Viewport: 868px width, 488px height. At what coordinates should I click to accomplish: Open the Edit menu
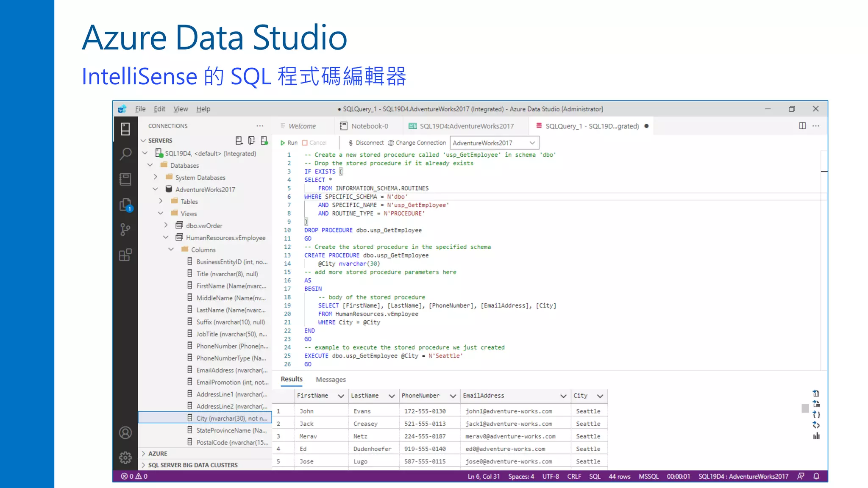tap(159, 109)
